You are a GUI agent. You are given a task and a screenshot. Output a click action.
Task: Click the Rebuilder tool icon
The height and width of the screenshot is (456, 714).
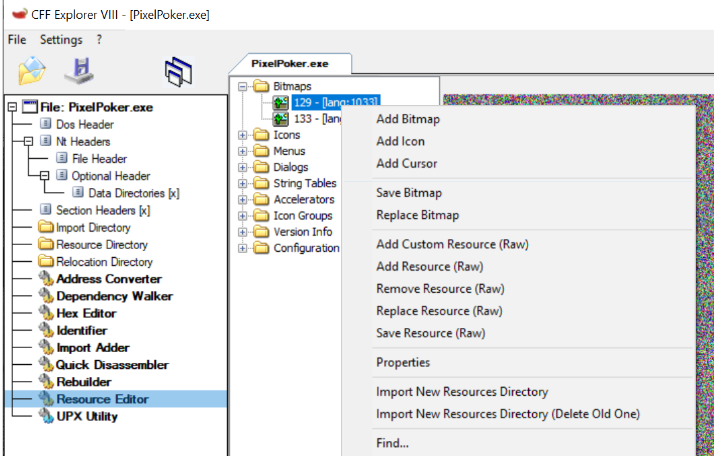tap(46, 382)
